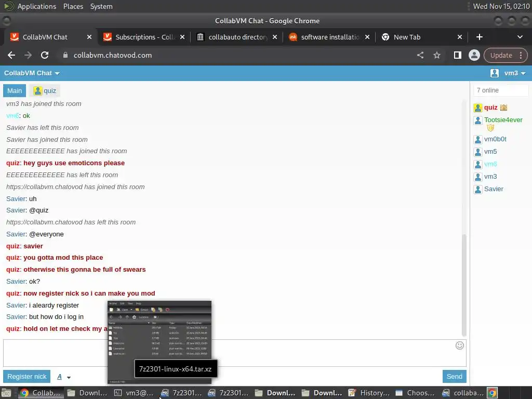Click moderator shield badge under Tootsie4ever
This screenshot has width=532, height=399.
click(490, 128)
